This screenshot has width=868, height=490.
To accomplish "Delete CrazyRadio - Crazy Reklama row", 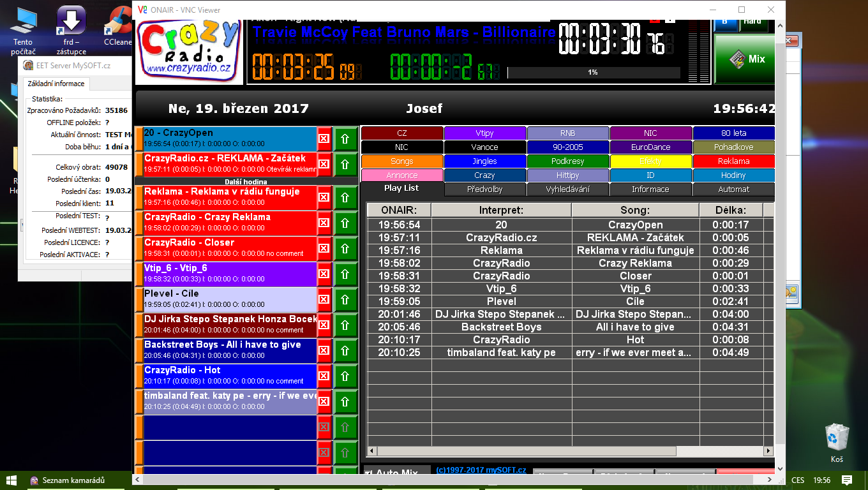I will click(x=324, y=223).
